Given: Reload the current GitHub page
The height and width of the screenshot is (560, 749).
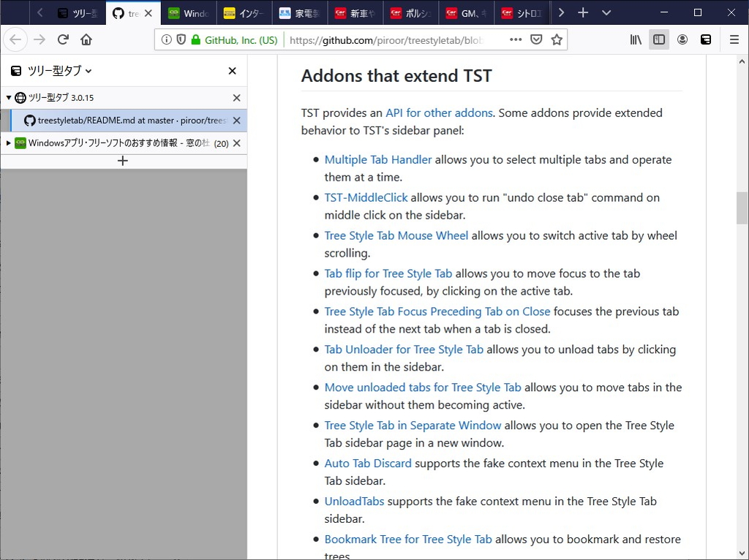Looking at the screenshot, I should [x=63, y=39].
